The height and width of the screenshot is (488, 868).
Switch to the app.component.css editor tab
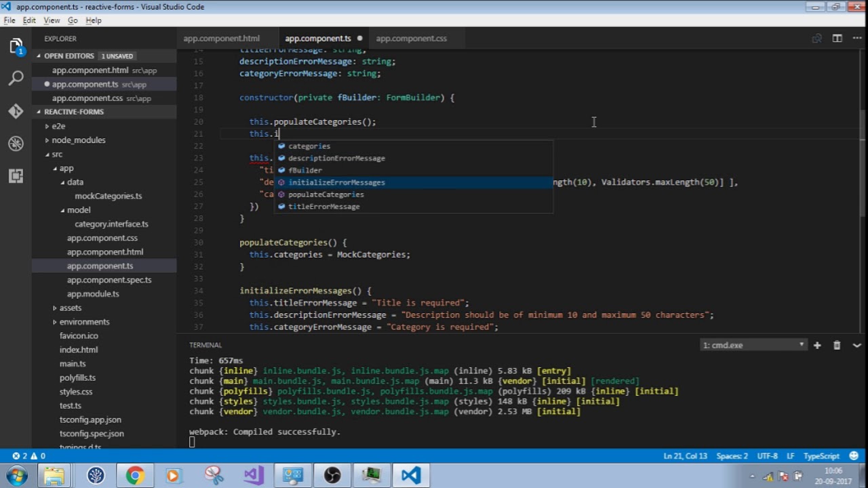(x=412, y=39)
